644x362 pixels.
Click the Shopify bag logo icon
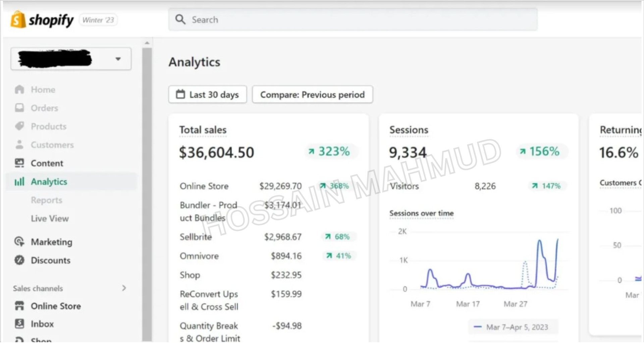(x=18, y=19)
